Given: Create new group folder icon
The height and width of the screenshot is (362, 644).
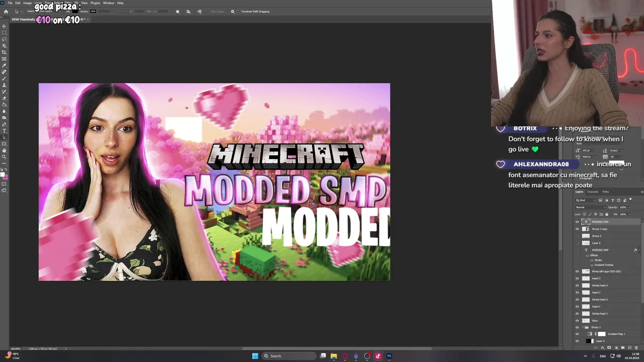Looking at the screenshot, I should tap(623, 347).
